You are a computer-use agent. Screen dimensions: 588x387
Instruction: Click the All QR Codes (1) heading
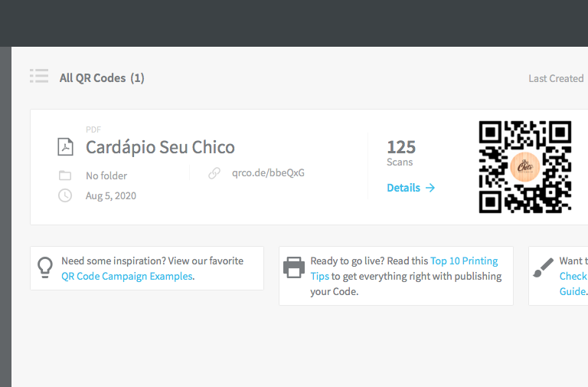102,78
